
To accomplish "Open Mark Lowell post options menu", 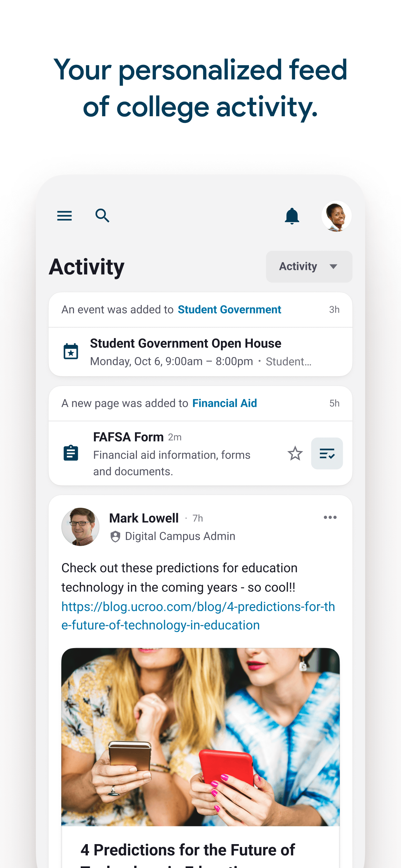I will coord(330,517).
